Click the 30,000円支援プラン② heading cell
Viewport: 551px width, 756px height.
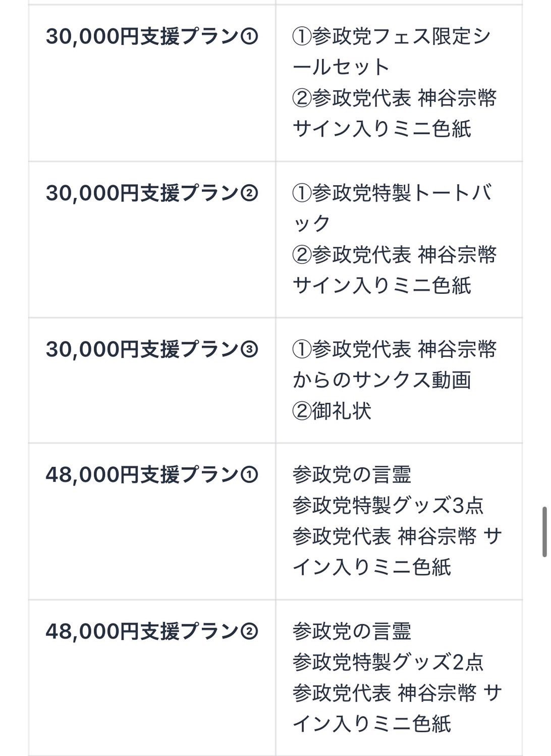tap(151, 193)
